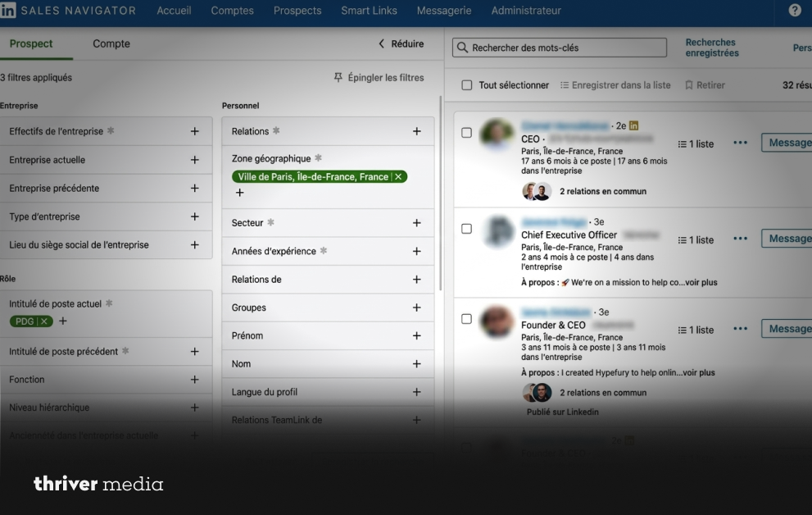Click the 1 liste icon on the CEO result

tap(683, 144)
